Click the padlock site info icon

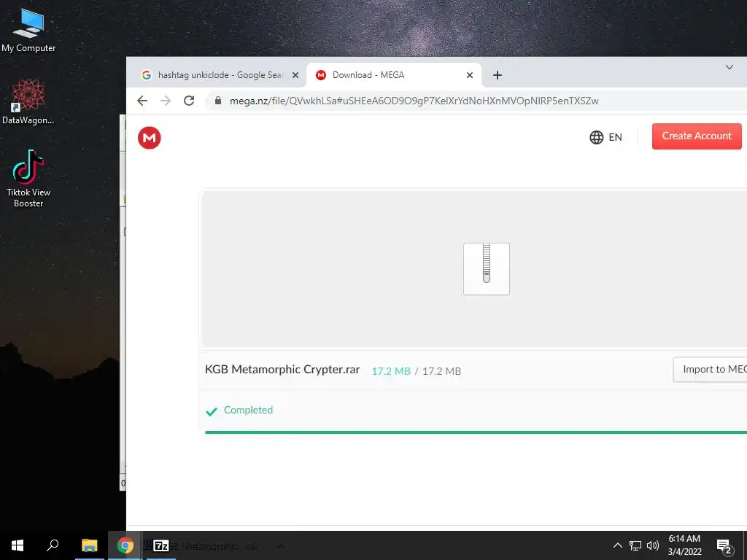(x=217, y=101)
